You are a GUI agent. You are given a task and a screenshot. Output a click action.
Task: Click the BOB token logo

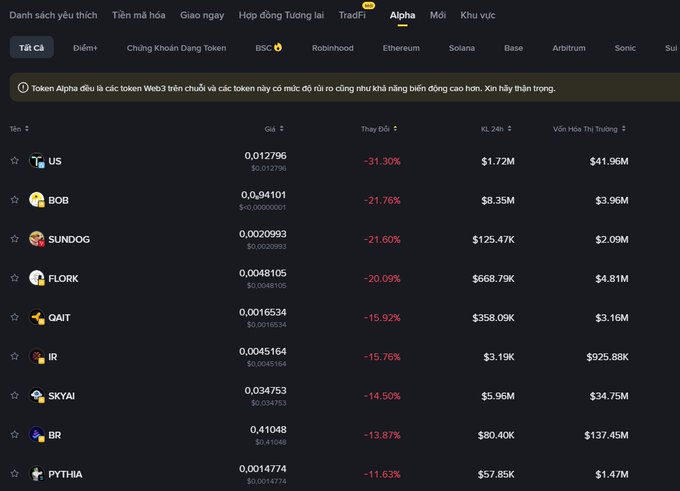click(37, 200)
